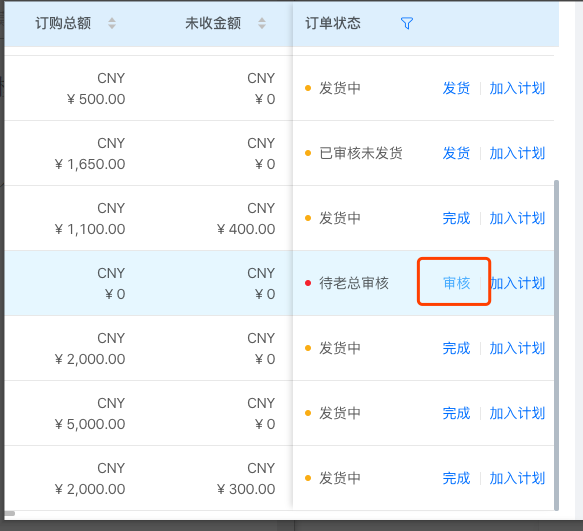The width and height of the screenshot is (583, 531).
Task: Select the ¥400.00 unpaid amount cell
Action: 246,229
